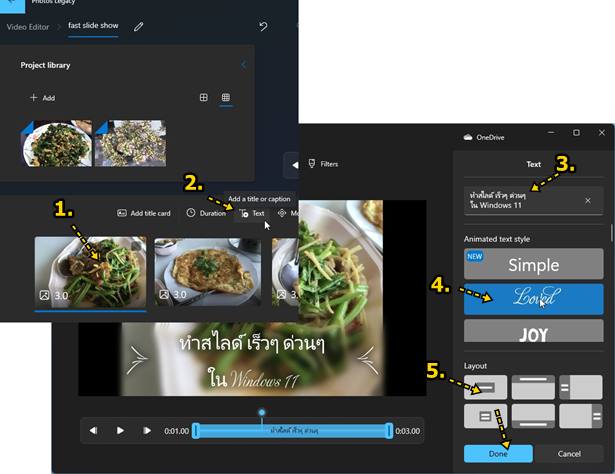615x474 pixels.
Task: Click the Motion icon in storyboard toolbar
Action: (282, 213)
